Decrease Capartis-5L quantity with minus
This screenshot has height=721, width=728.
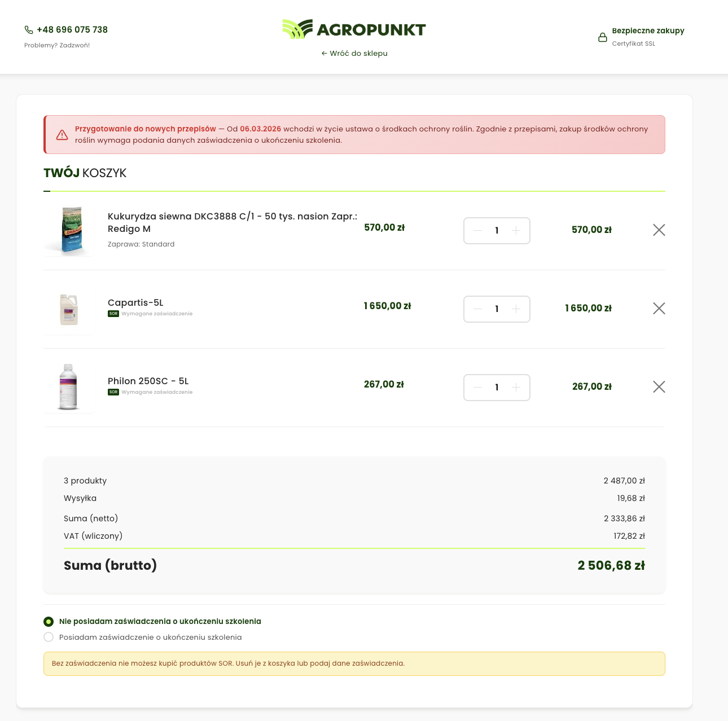pyautogui.click(x=478, y=309)
